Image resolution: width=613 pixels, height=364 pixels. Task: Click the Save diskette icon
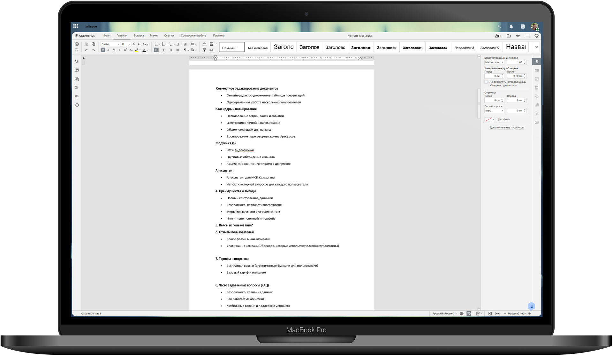77,50
